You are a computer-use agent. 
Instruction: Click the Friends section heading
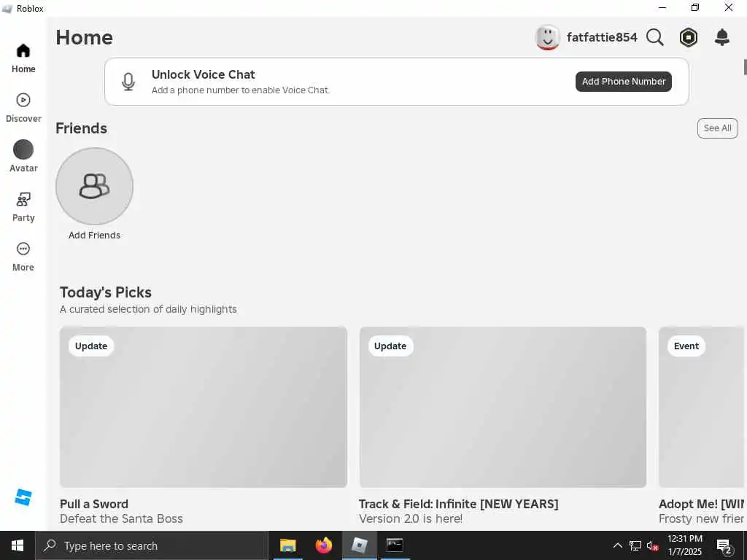point(82,128)
